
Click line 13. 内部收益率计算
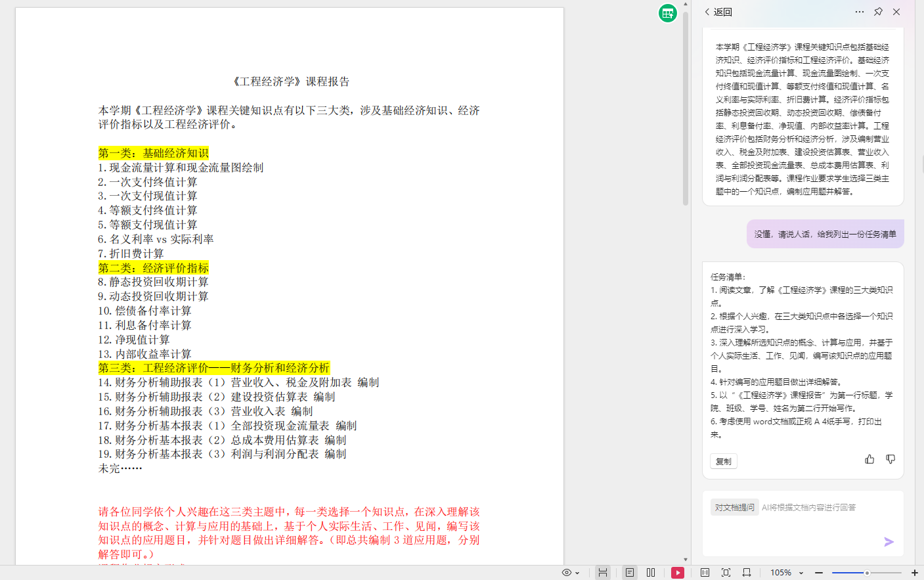144,354
